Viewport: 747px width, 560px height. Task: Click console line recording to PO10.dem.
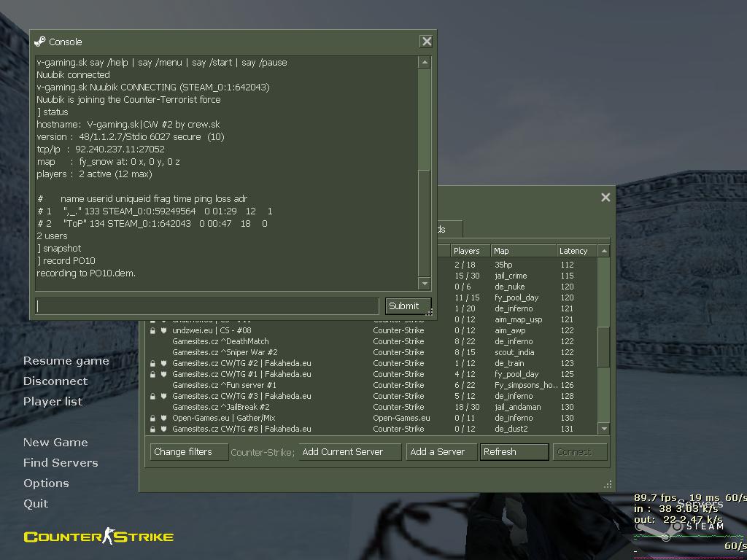click(x=86, y=273)
